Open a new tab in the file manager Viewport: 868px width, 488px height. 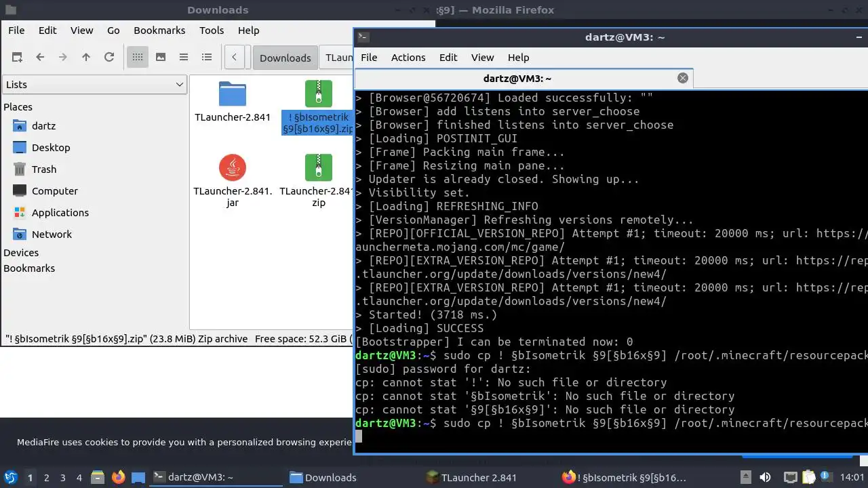pos(17,58)
